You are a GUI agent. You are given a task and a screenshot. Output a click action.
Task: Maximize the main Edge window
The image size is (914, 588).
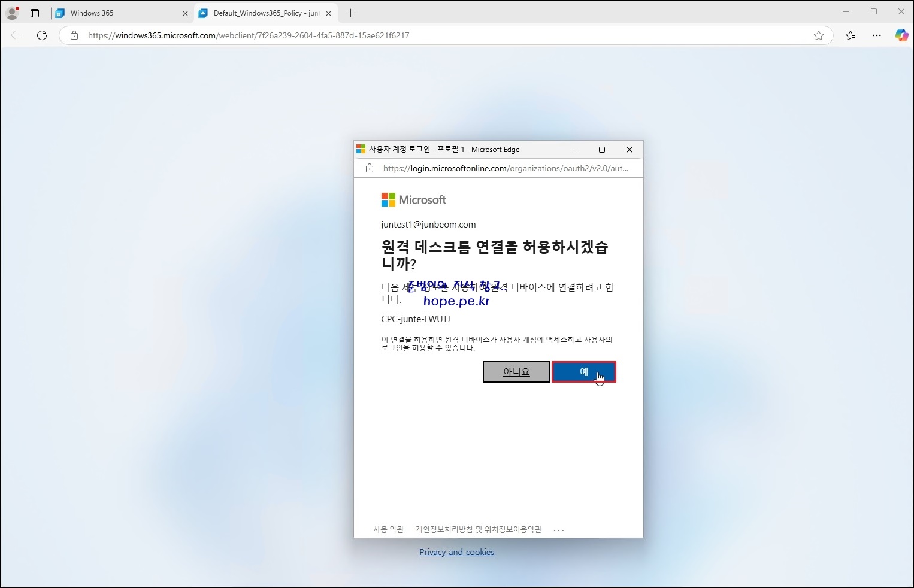874,11
